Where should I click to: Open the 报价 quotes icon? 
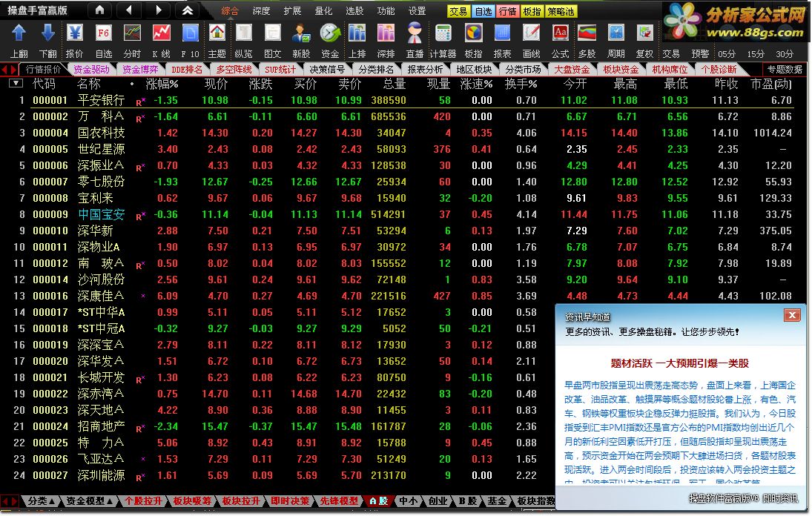[75, 33]
